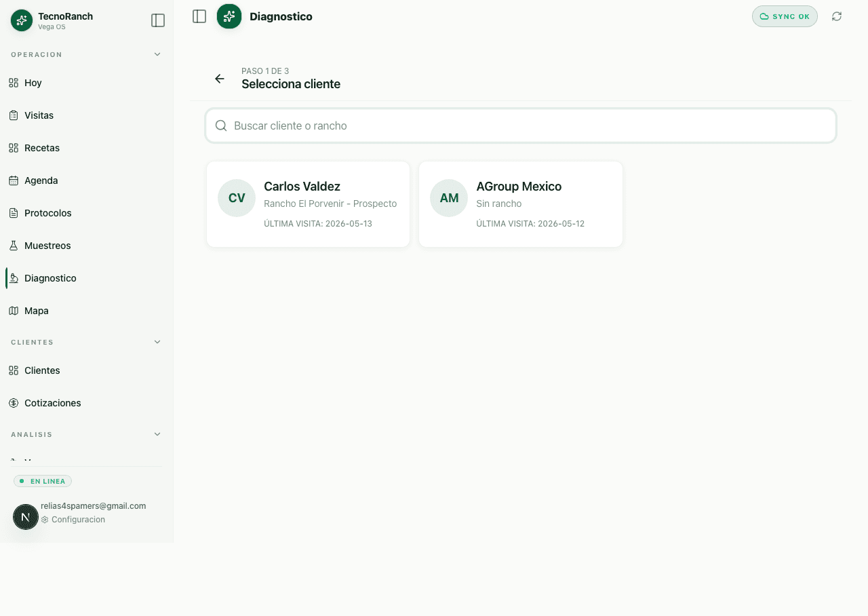Viewport: 868px width, 616px height.
Task: Open Diagnostico in the sidebar
Action: pyautogui.click(x=84, y=278)
